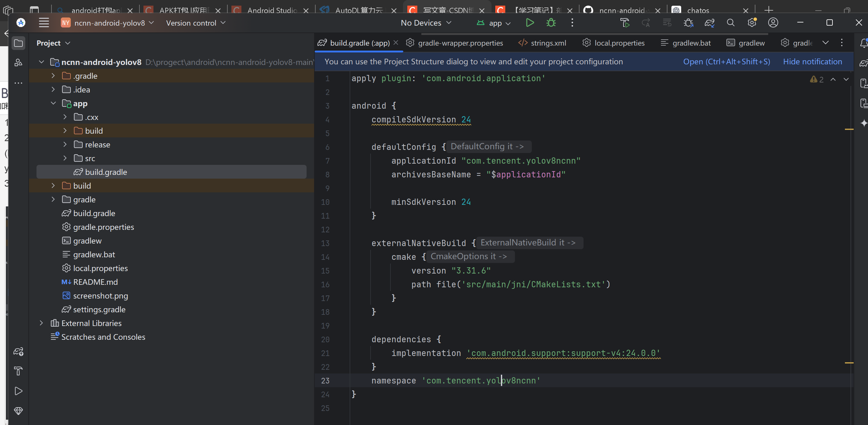This screenshot has width=868, height=425.
Task: Select README.md in project tree
Action: click(95, 282)
